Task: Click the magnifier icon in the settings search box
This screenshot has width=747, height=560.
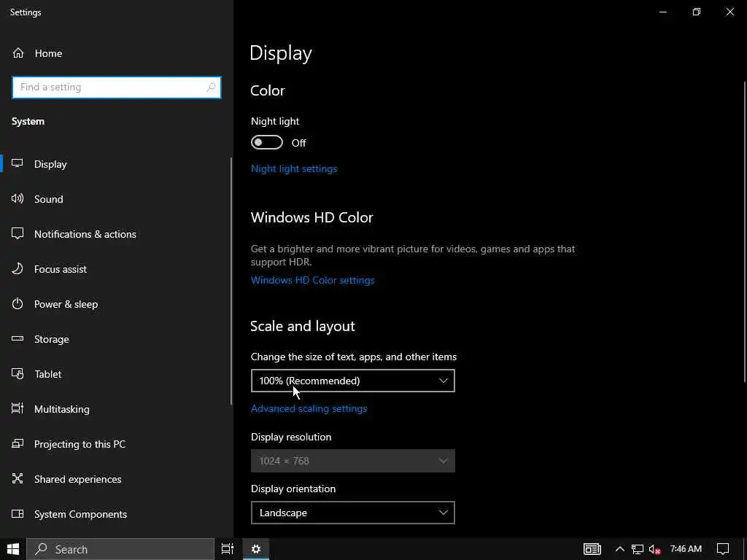Action: 211,87
